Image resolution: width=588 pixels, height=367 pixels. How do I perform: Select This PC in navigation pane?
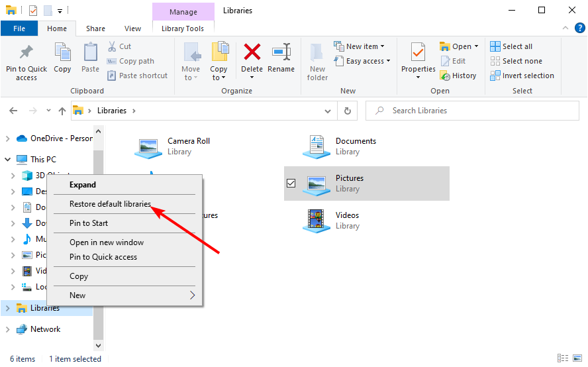pyautogui.click(x=43, y=160)
